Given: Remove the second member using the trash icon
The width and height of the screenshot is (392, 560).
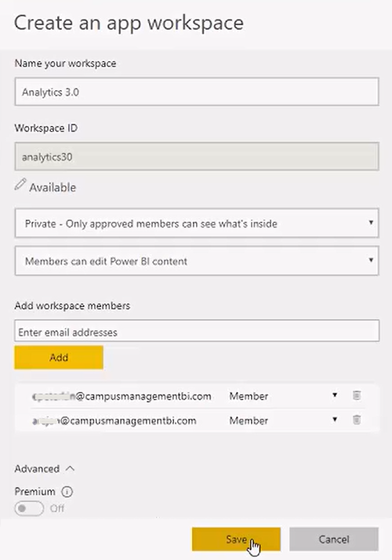Looking at the screenshot, I should point(356,420).
